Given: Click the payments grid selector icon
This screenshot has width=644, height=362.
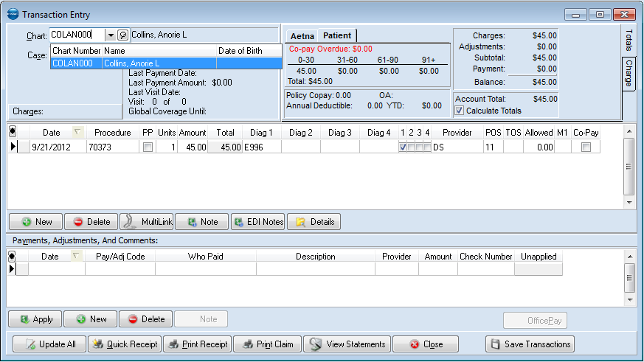Looking at the screenshot, I should point(12,257).
